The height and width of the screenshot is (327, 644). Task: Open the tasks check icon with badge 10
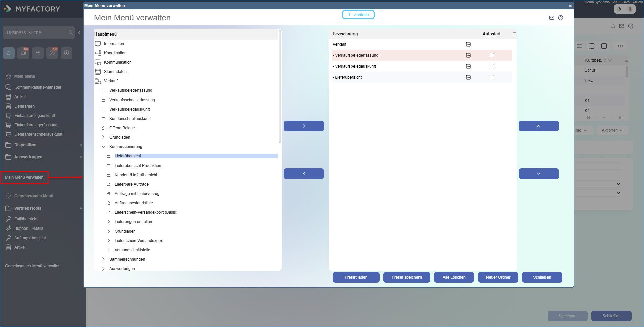(52, 53)
